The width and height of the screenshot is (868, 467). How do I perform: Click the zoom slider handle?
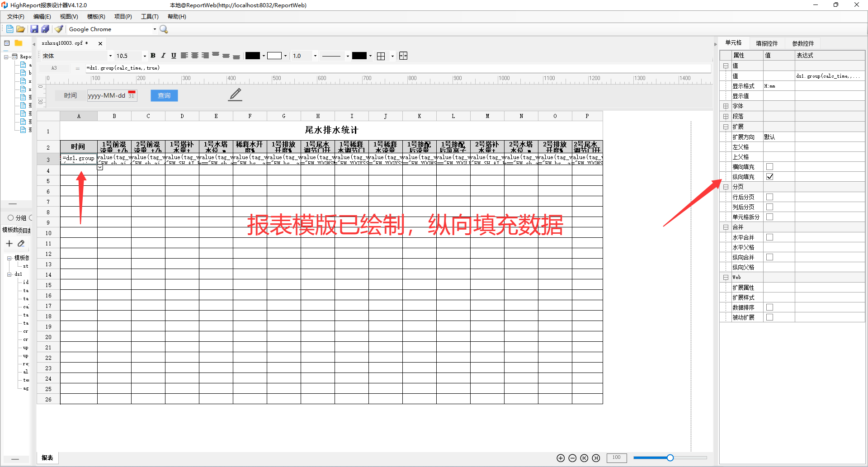(670, 458)
